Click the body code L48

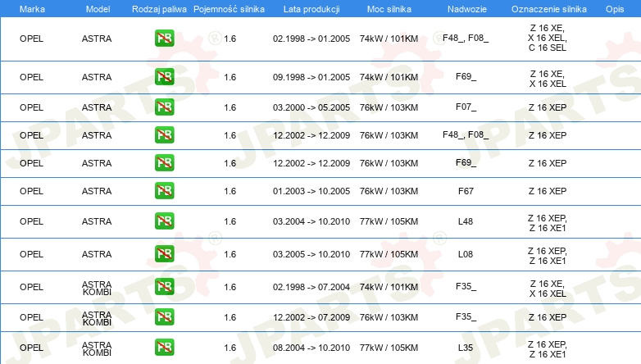pos(466,221)
